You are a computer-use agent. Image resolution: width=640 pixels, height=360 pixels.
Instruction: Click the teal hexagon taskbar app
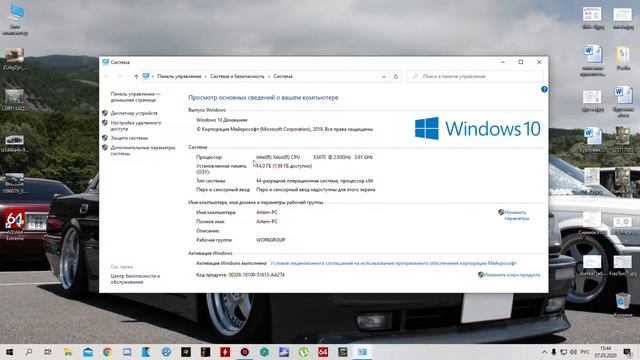click(x=264, y=352)
